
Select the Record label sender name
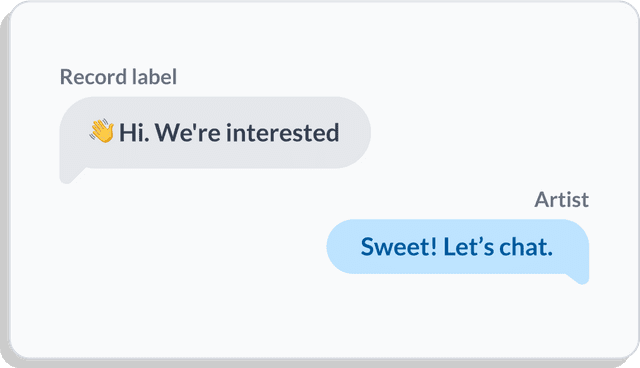(118, 77)
